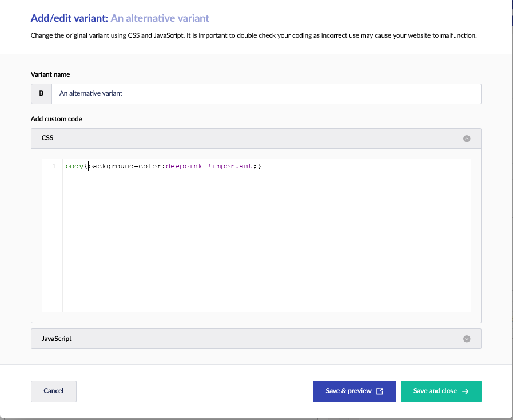Click the arrow icon on Save and close
The height and width of the screenshot is (420, 513).
(466, 391)
